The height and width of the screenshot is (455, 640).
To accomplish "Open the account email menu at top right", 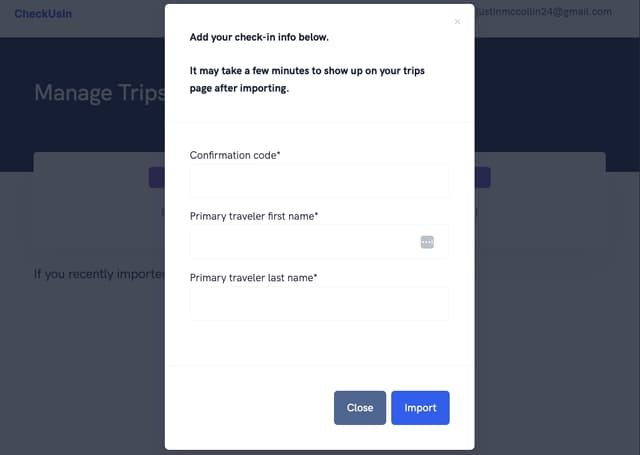I will point(558,12).
